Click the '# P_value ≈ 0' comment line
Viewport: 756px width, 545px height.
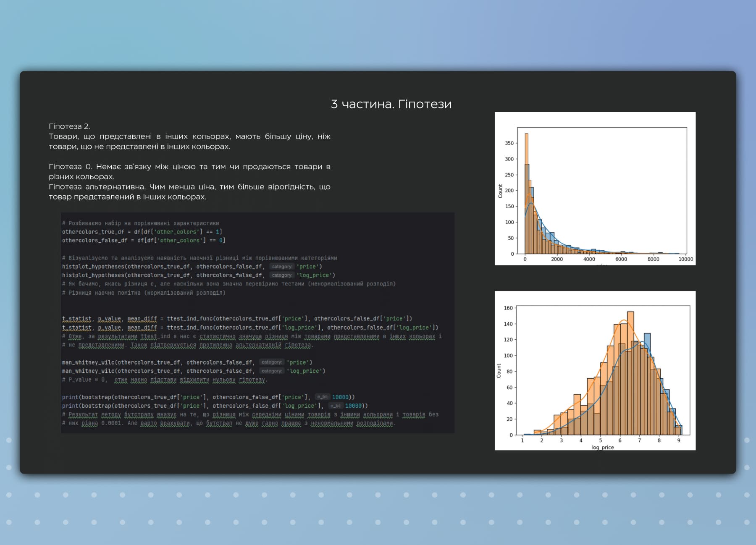click(165, 380)
